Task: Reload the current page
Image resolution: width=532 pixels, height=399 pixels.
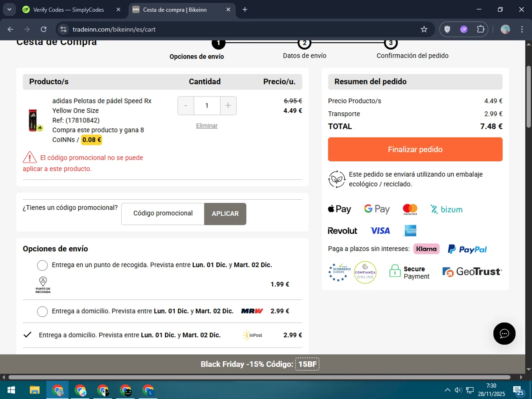Action: tap(44, 29)
